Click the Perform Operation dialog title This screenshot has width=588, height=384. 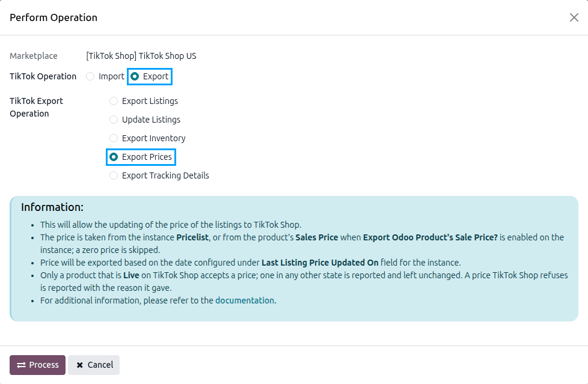(54, 17)
